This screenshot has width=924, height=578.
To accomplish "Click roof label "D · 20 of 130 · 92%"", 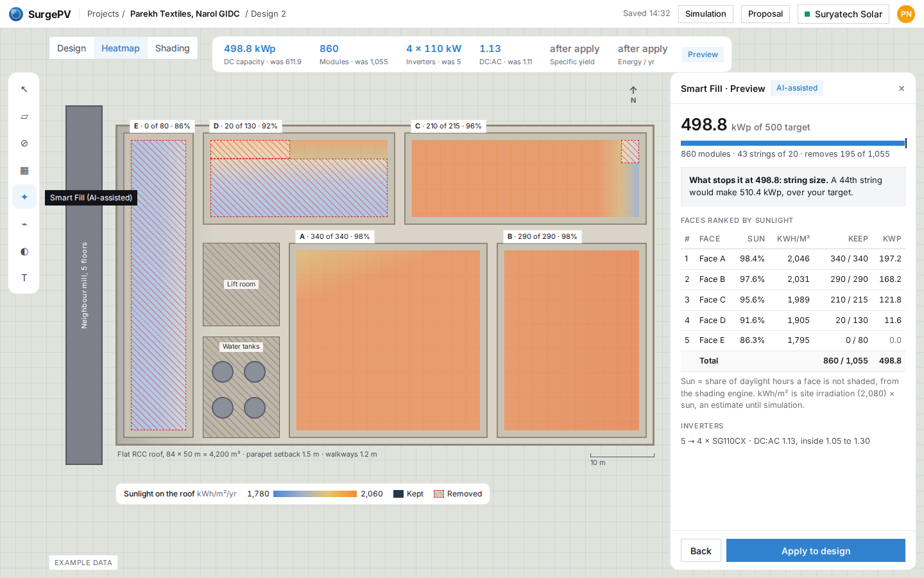I will click(x=246, y=126).
